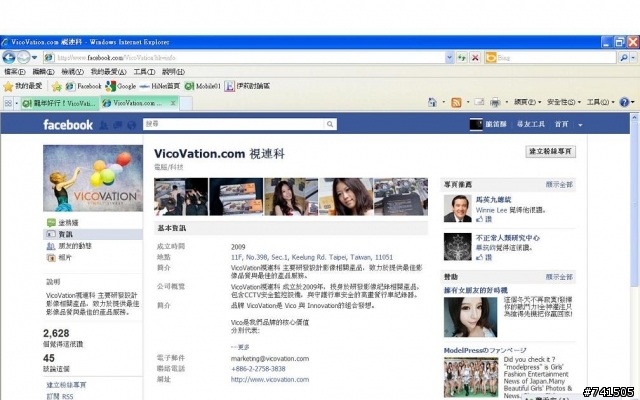Switch to the 龍年好行 VicoVati... tab
Image resolution: width=640 pixels, height=400 pixels.
click(60, 103)
